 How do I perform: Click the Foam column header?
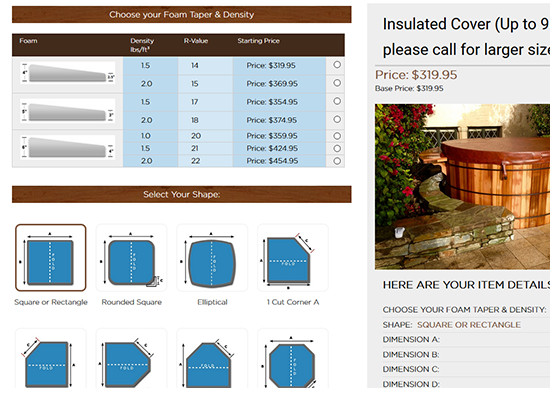click(28, 41)
